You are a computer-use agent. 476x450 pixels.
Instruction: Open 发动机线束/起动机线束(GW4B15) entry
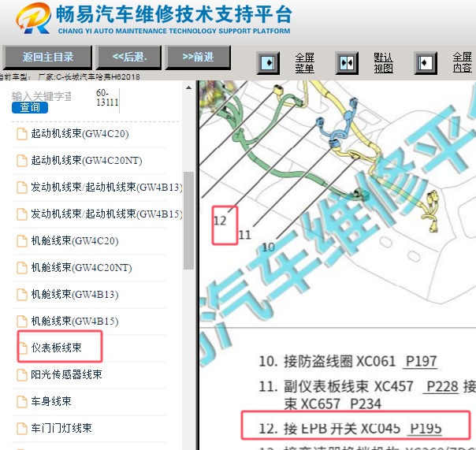point(106,214)
